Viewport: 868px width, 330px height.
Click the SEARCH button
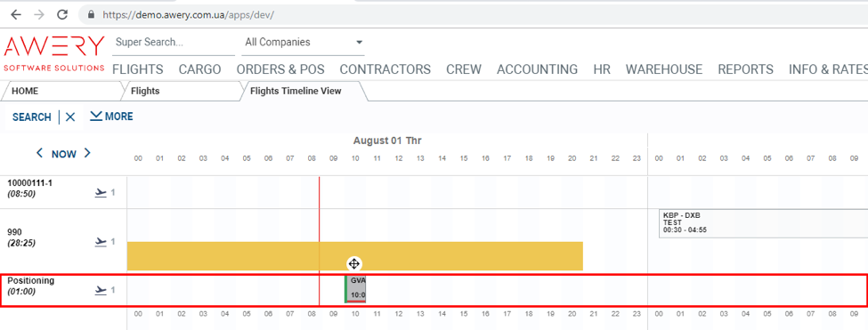31,117
